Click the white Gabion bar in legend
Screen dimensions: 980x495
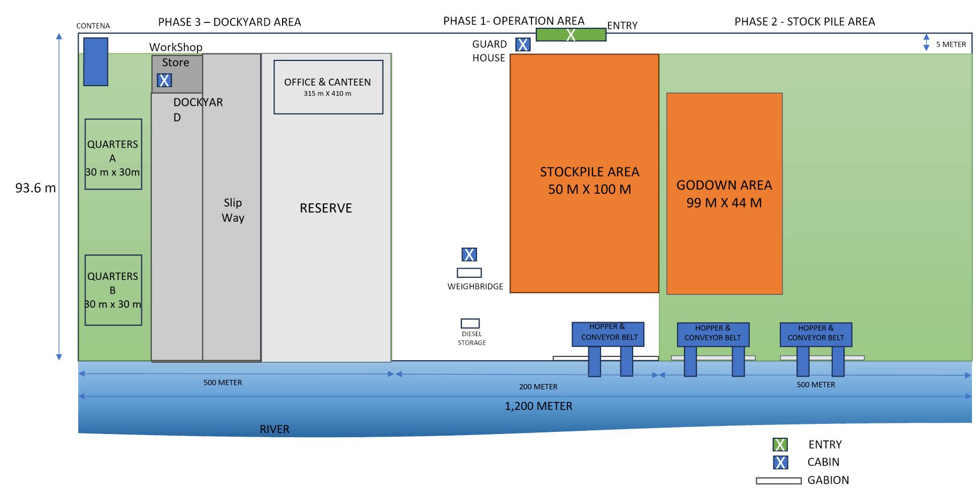pos(778,481)
